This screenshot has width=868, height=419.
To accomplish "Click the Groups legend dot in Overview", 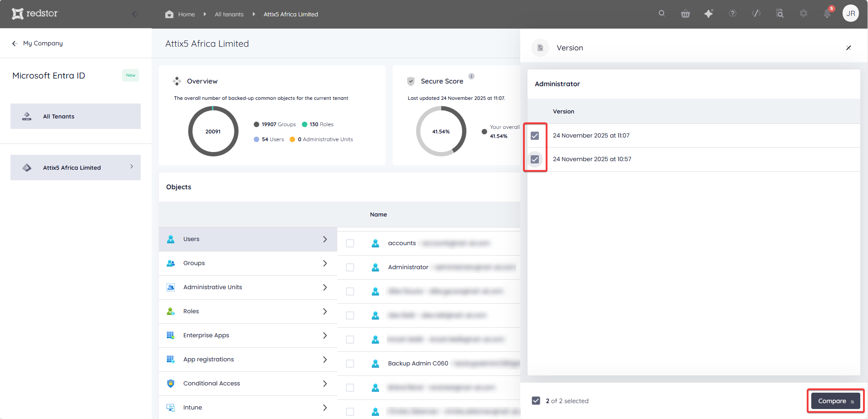I will 256,124.
